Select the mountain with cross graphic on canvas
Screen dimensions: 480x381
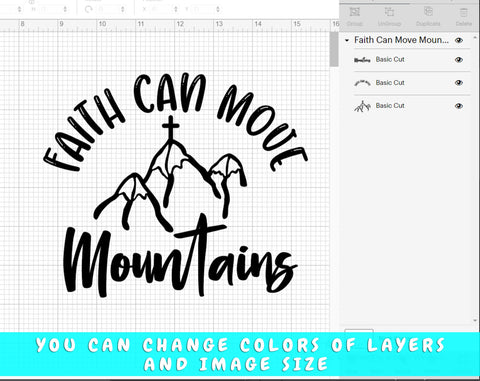(x=171, y=173)
